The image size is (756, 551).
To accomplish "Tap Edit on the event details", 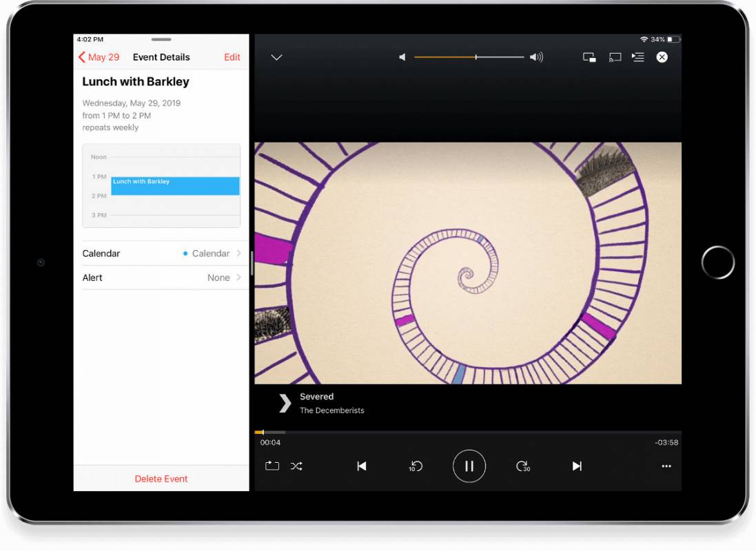I will coord(232,57).
